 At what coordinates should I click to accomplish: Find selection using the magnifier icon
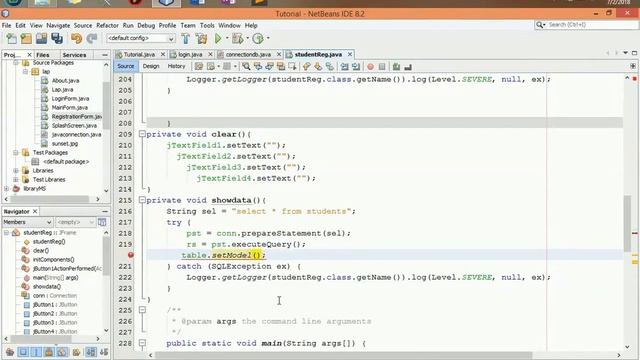click(x=246, y=66)
